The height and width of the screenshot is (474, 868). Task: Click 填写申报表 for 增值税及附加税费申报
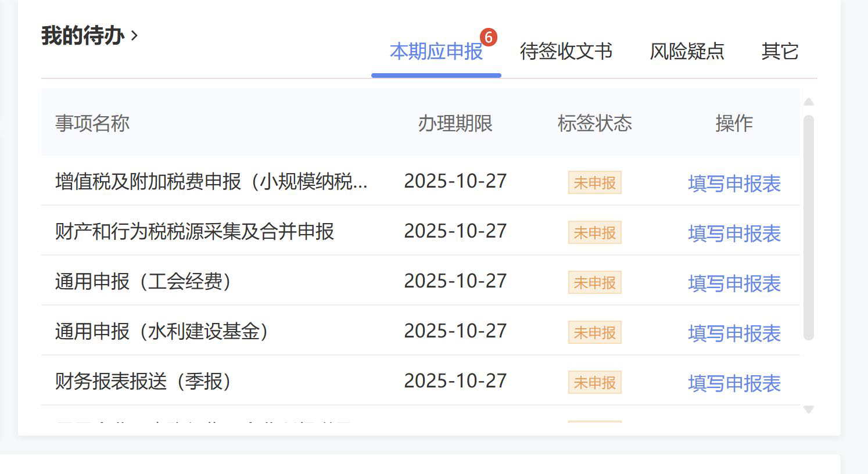[x=734, y=184]
